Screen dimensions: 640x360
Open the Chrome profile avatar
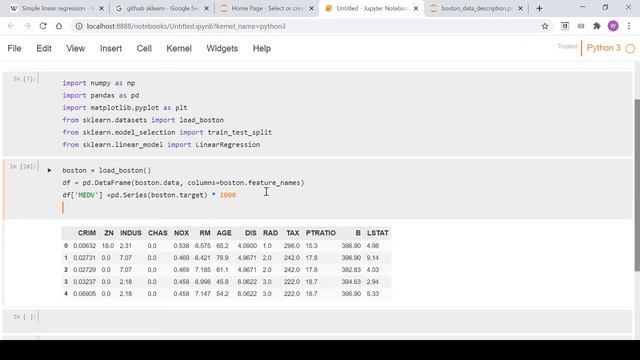613,26
